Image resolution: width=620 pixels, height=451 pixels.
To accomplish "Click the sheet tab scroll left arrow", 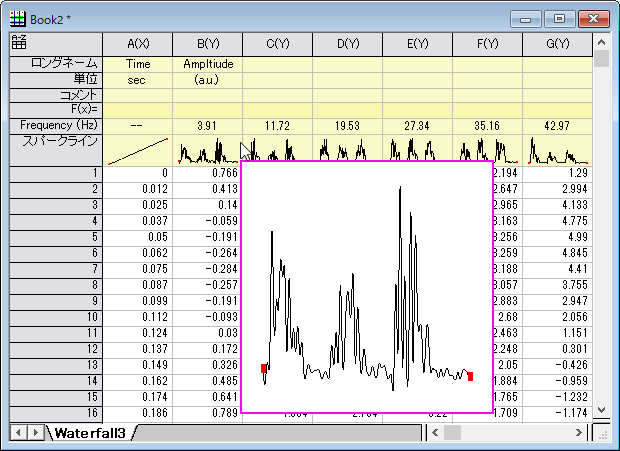I will pos(18,432).
